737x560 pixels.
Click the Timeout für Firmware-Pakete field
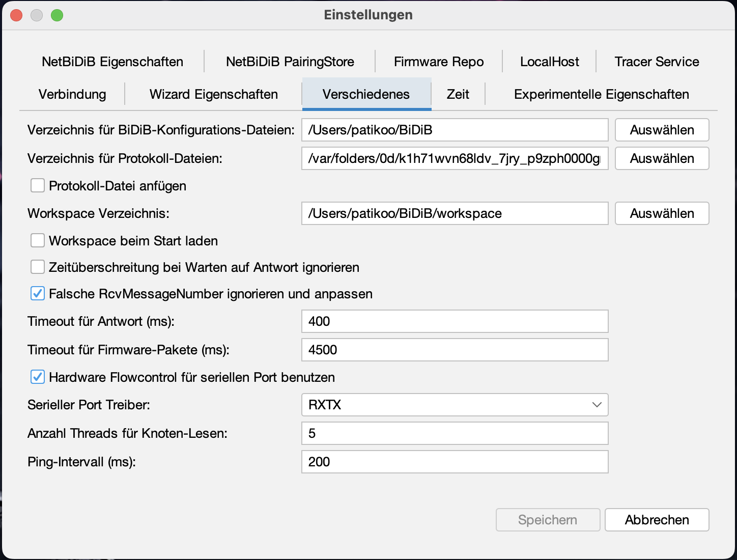[455, 350]
